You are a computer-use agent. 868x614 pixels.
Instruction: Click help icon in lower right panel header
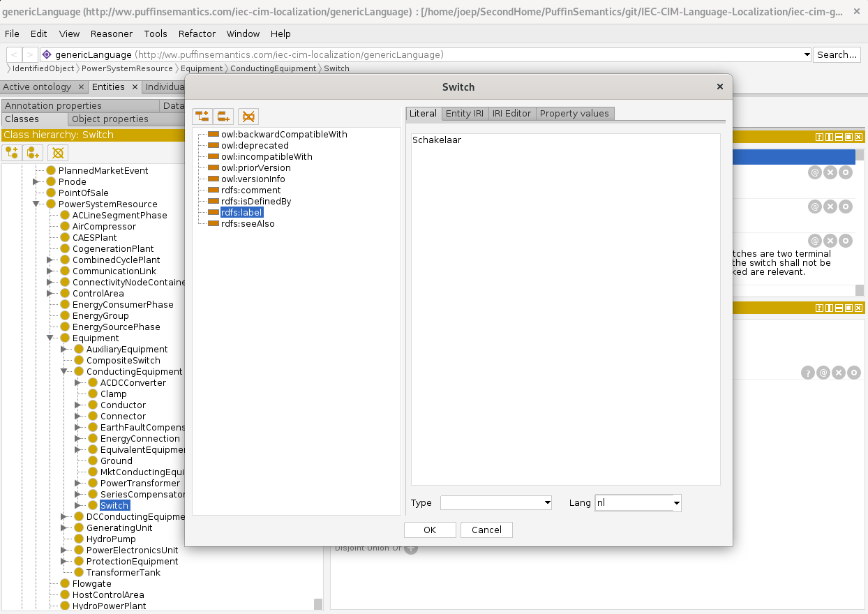pos(820,308)
